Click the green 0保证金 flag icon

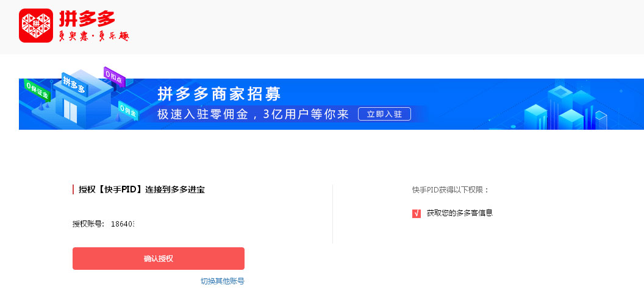click(x=37, y=91)
